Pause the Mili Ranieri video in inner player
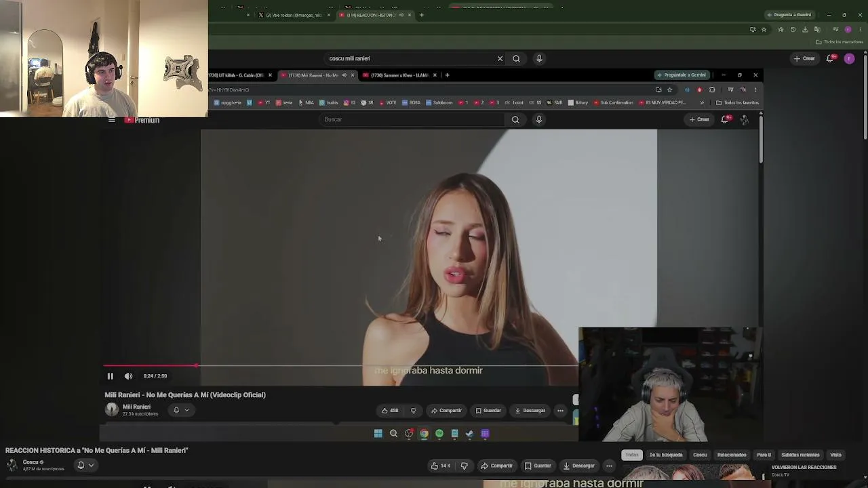 pyautogui.click(x=110, y=376)
